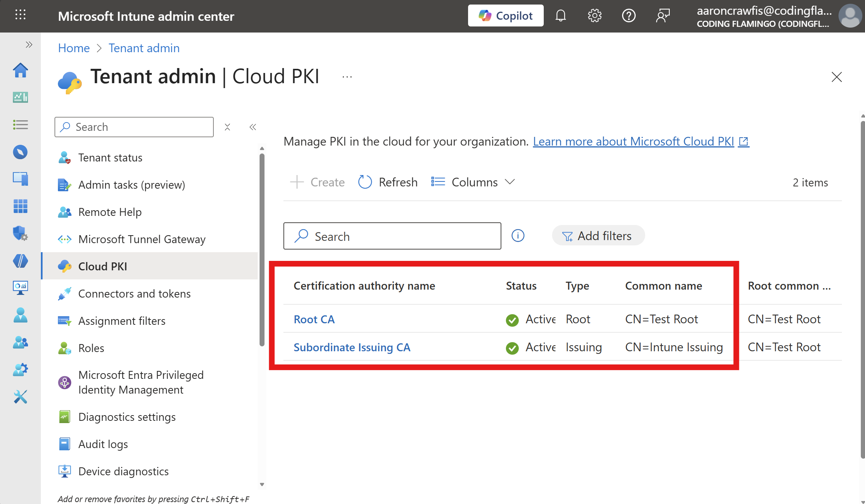Open the notifications bell
This screenshot has width=865, height=504.
pos(560,16)
